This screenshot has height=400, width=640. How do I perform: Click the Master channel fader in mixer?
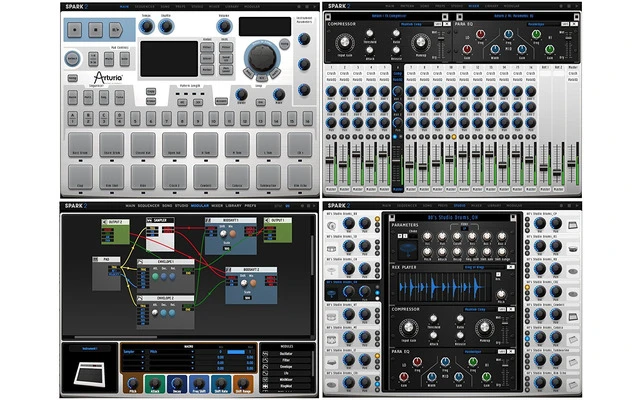click(x=572, y=163)
